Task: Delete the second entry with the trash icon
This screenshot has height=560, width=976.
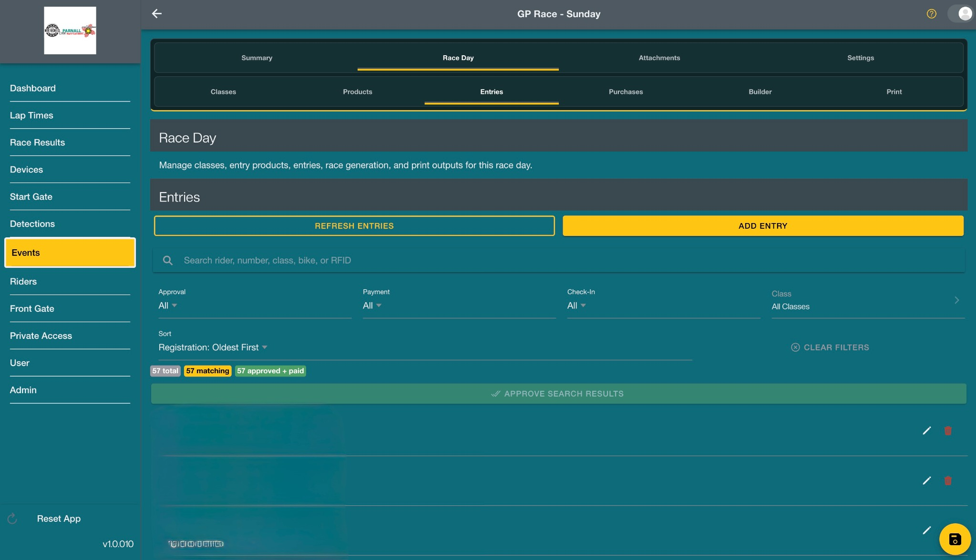Action: coord(948,481)
